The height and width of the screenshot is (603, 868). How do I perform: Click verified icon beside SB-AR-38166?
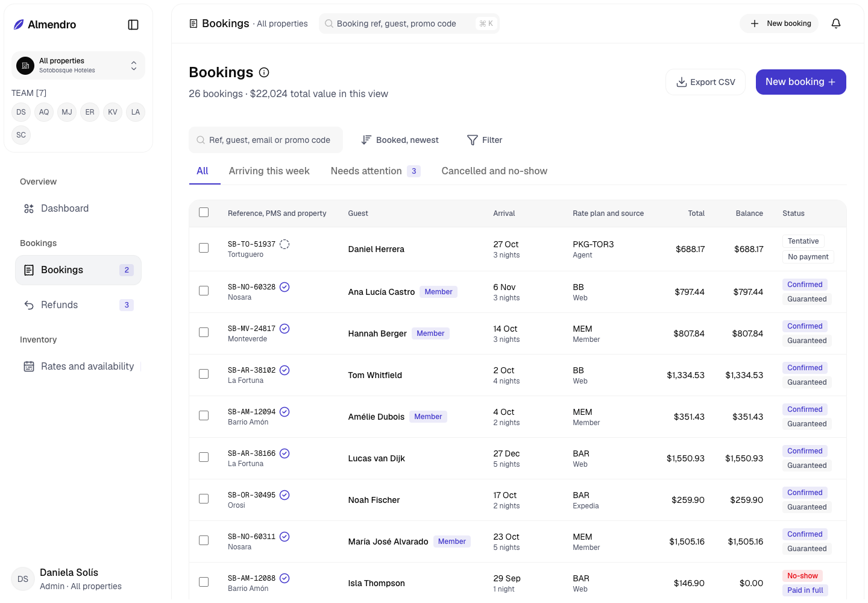[285, 453]
